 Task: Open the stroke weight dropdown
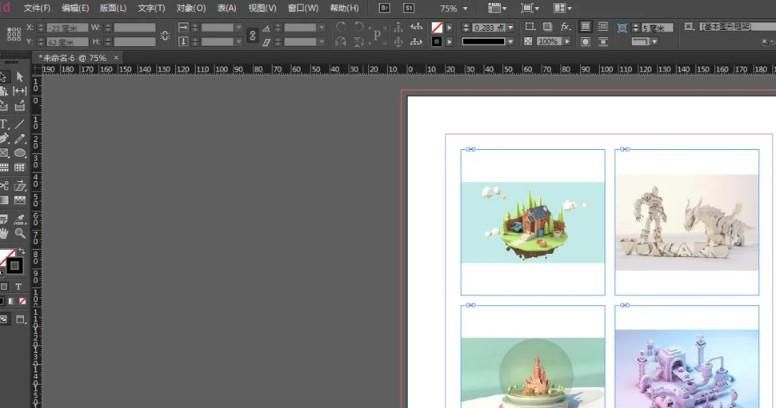click(510, 28)
